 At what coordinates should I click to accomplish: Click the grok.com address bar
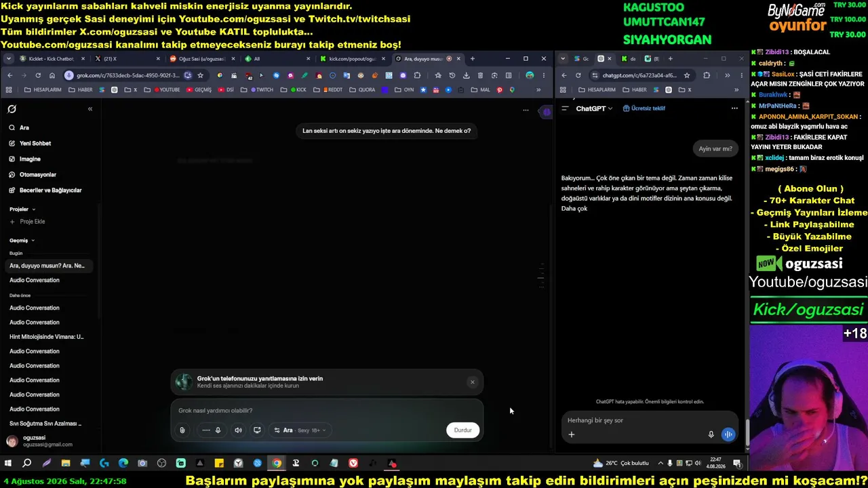pyautogui.click(x=129, y=75)
